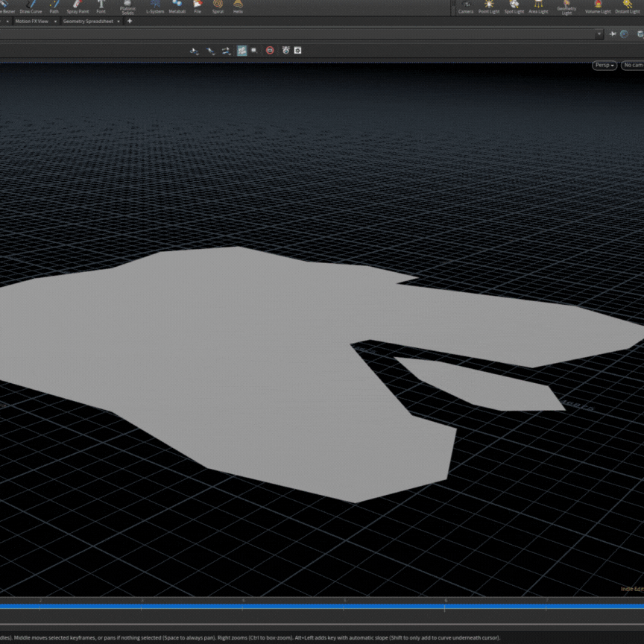Switch to the Geometry Spreadsheet tab

click(89, 22)
